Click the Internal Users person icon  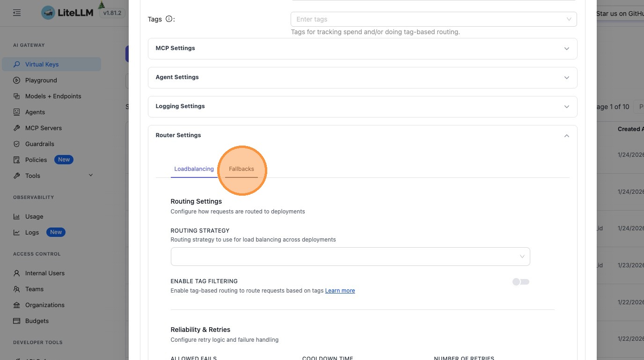[x=17, y=273]
